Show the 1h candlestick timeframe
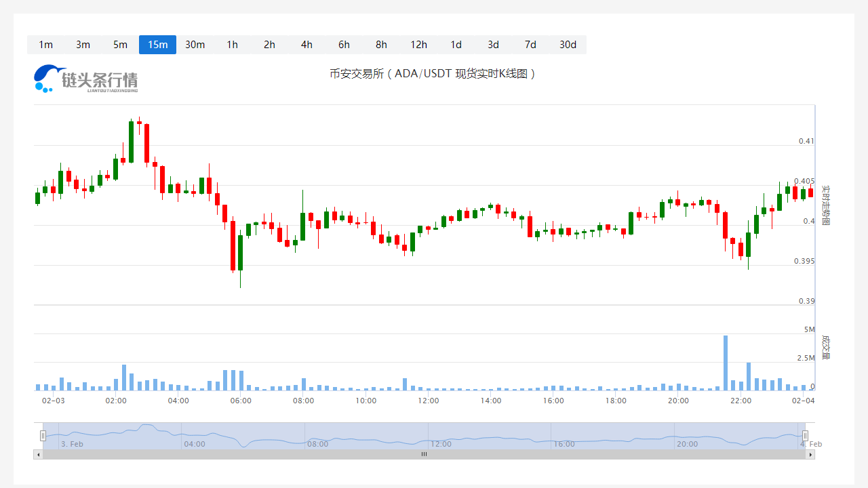Screen dimensions: 868x488 232,45
